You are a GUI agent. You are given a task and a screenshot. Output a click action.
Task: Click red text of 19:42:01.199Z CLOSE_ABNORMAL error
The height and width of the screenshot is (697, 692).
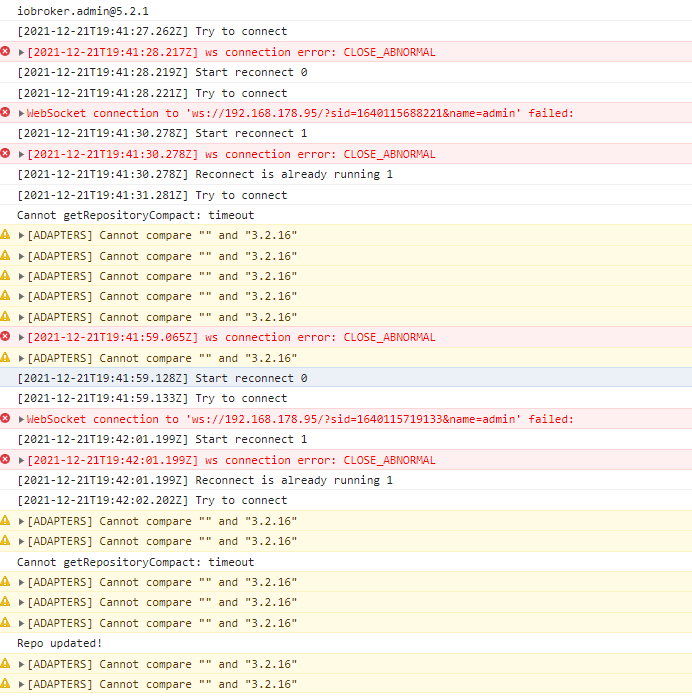pyautogui.click(x=231, y=460)
